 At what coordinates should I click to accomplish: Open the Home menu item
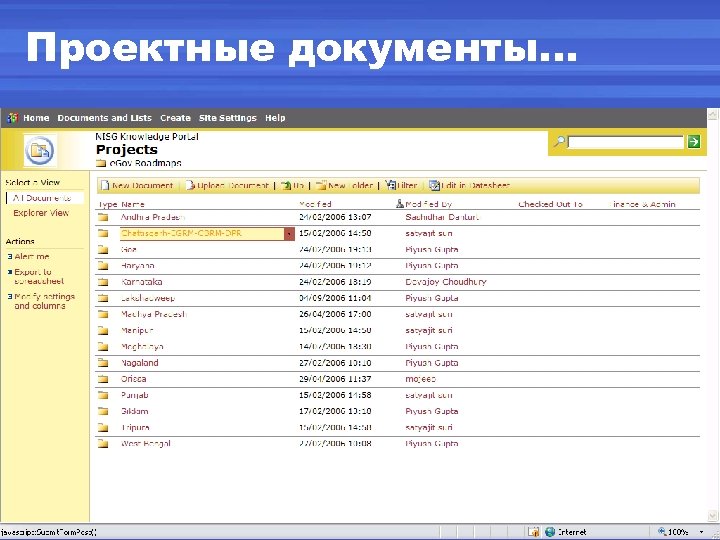(36, 118)
